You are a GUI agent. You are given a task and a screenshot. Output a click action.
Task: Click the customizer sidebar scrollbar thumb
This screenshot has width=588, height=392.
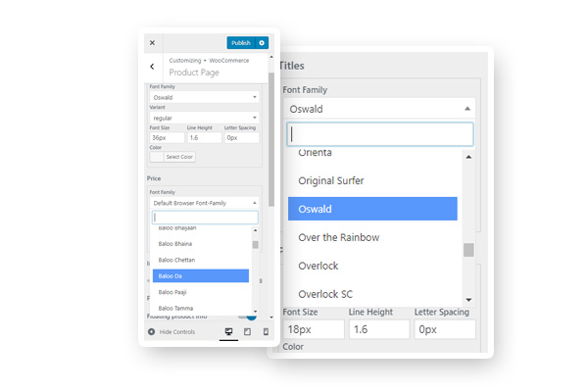271,139
